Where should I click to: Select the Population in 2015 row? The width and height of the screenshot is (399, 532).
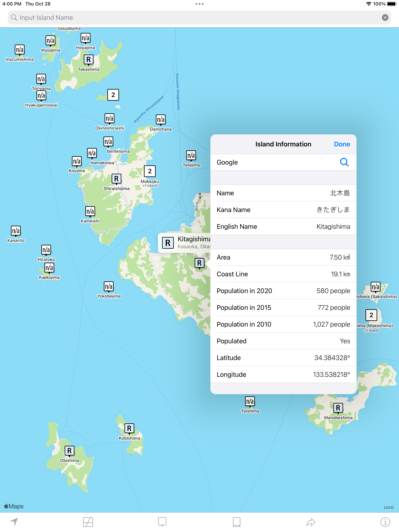[283, 308]
